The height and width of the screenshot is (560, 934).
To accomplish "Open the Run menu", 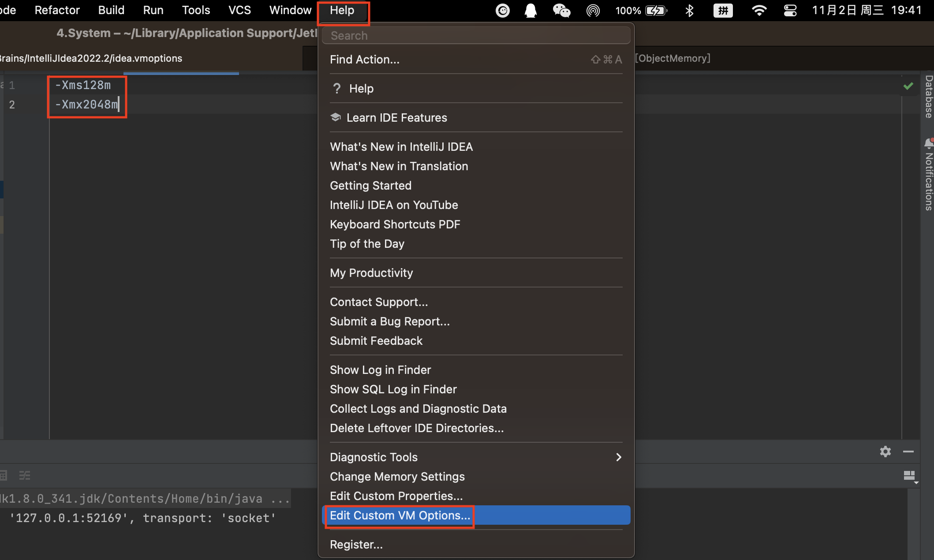I will coord(153,10).
